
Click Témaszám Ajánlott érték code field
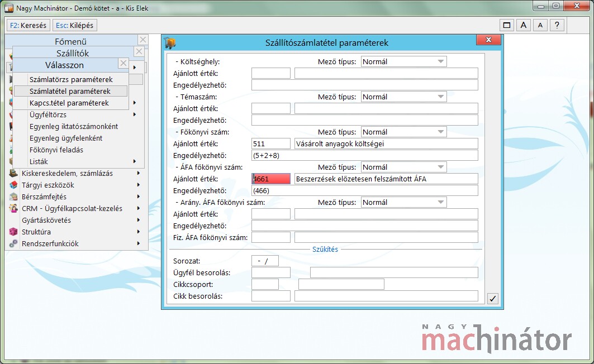[x=271, y=109]
